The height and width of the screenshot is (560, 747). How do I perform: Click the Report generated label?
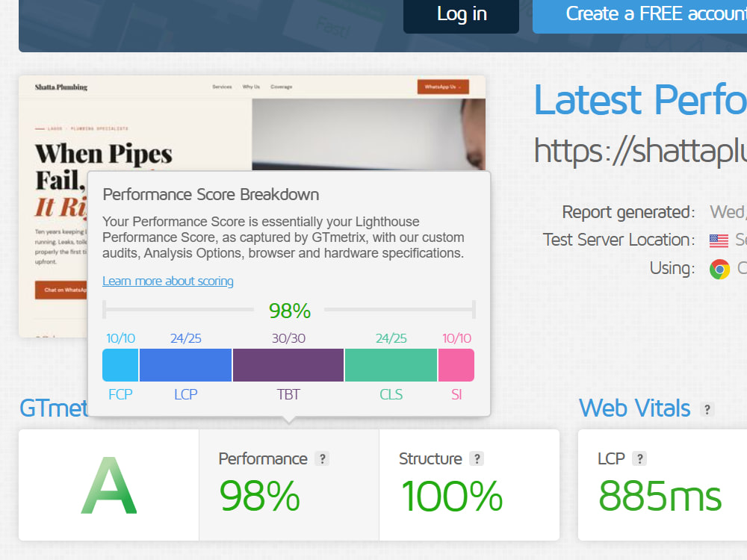pos(628,212)
